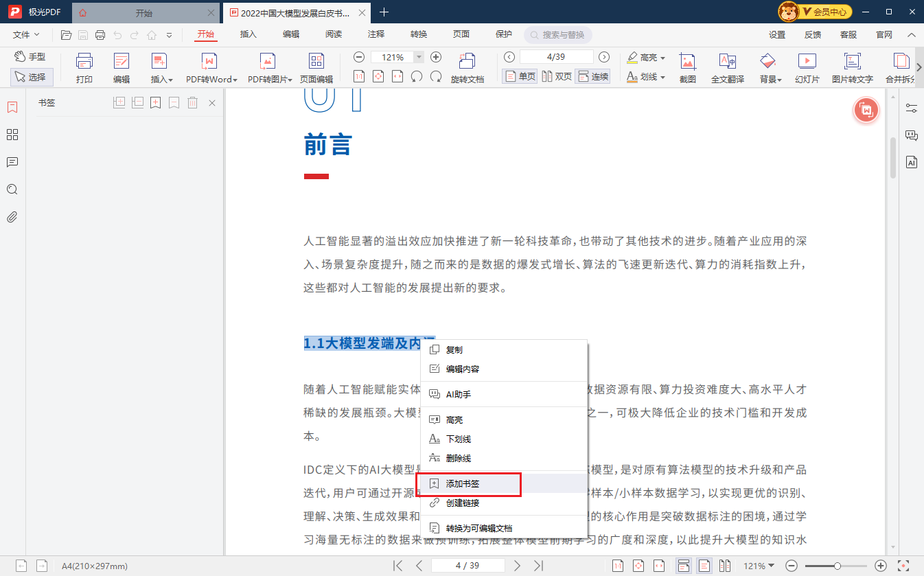The image size is (924, 576).
Task: Click the quick print icon beside save
Action: (100, 35)
